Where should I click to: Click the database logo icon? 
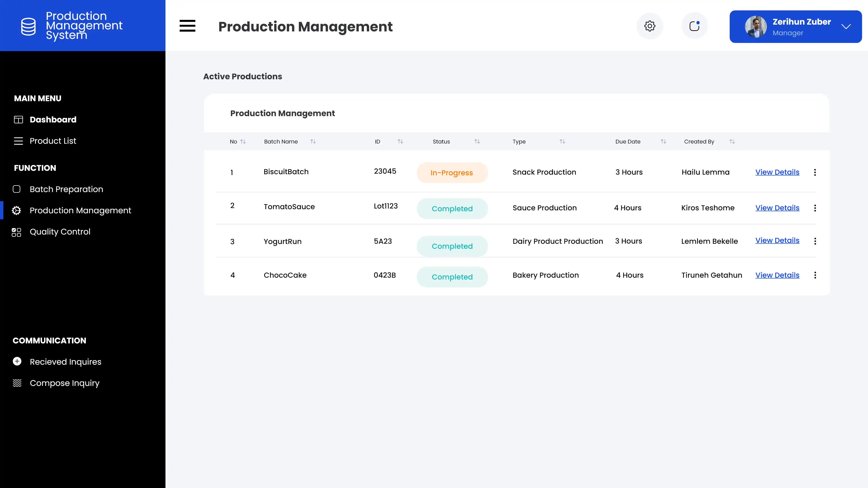pyautogui.click(x=28, y=26)
